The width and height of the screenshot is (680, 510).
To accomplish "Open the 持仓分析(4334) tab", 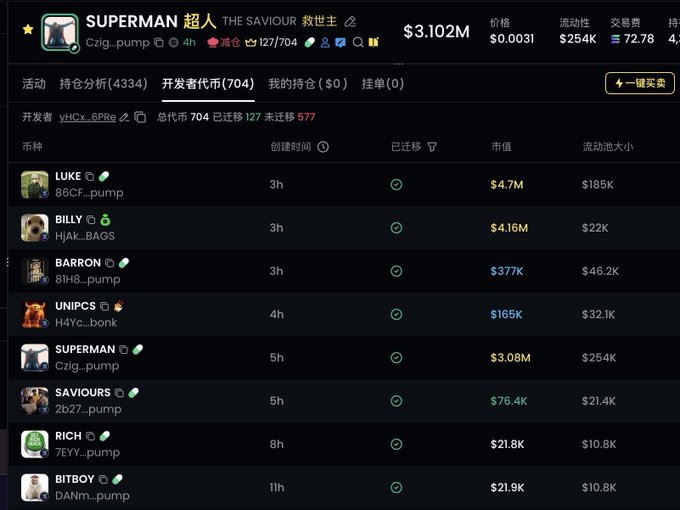I will [x=103, y=83].
